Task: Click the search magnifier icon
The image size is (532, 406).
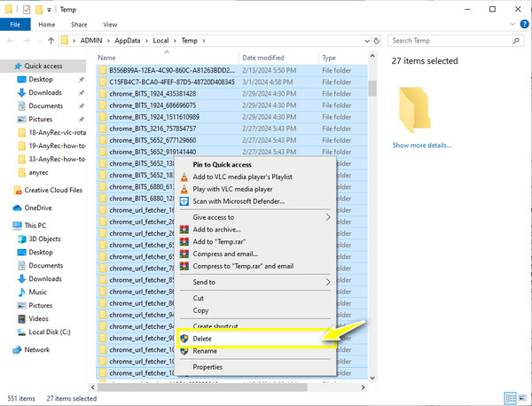Action: coord(516,41)
